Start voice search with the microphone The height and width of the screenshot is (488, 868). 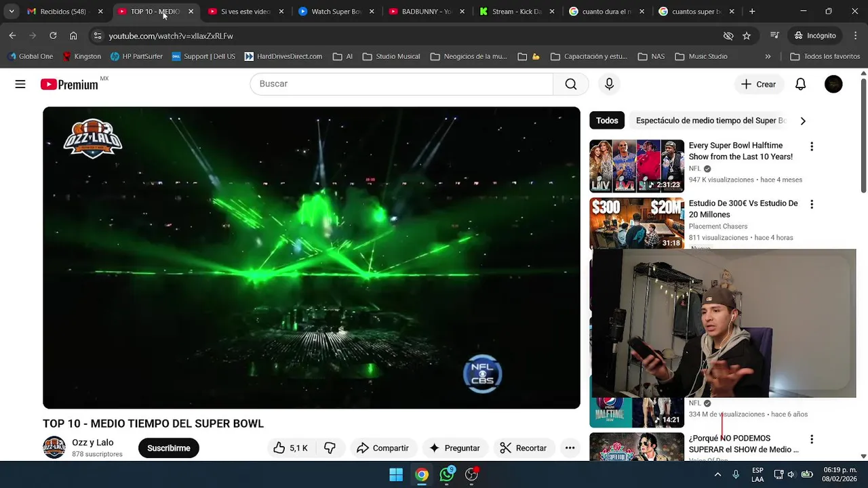click(609, 84)
